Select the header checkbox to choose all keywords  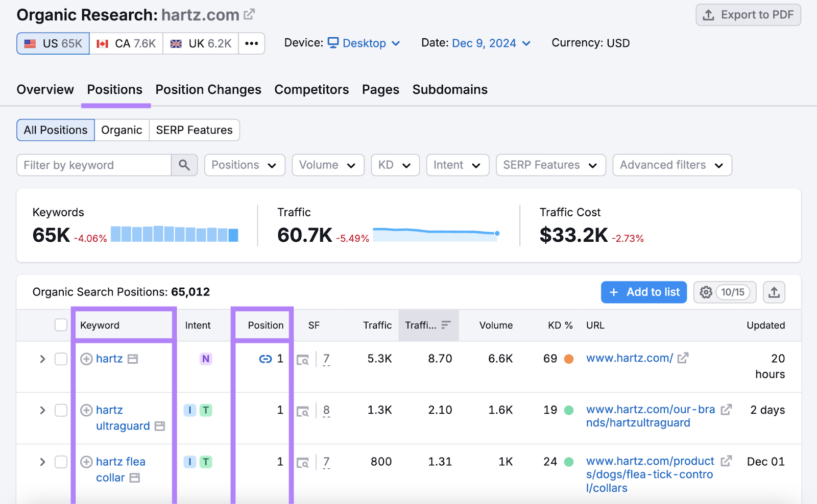tap(61, 324)
